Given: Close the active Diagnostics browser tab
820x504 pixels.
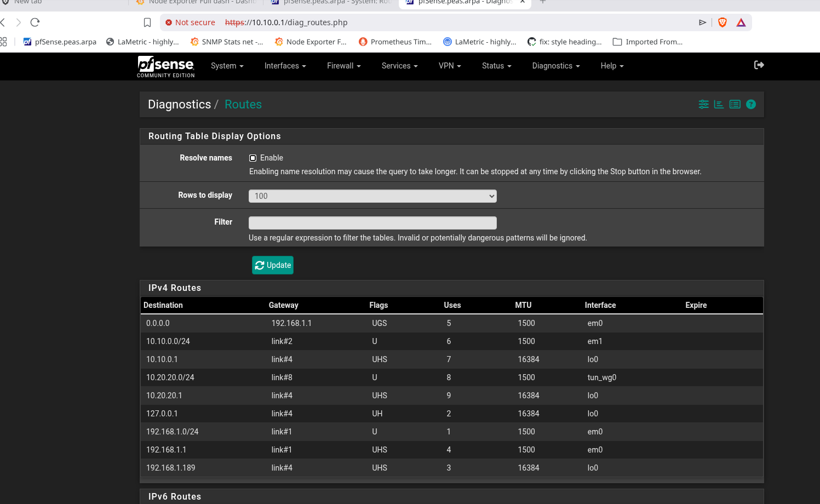Looking at the screenshot, I should 523,2.
